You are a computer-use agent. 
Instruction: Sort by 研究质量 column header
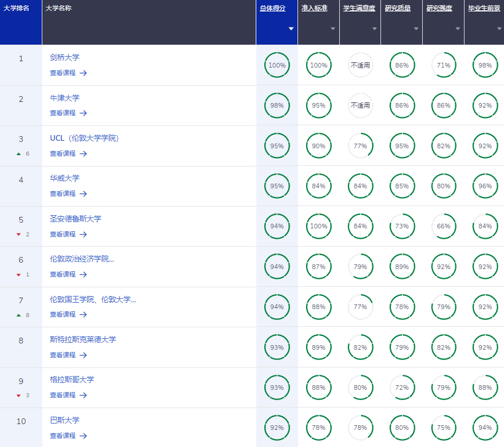pos(398,9)
